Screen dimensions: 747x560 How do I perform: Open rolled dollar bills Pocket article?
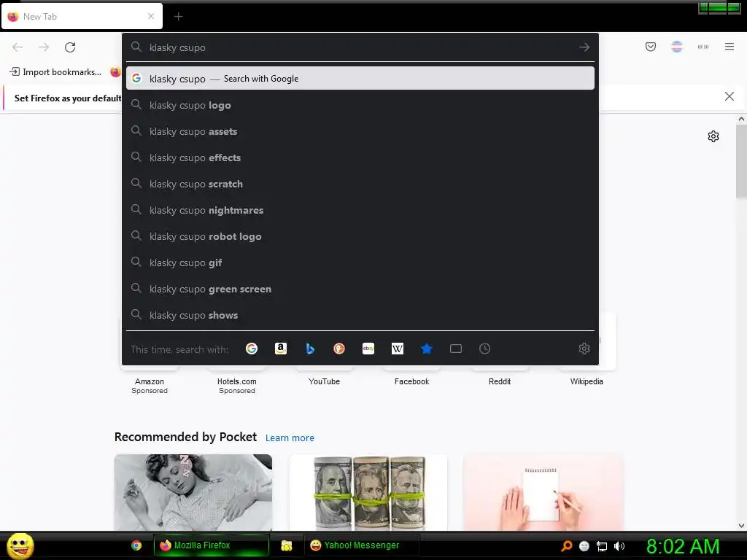(368, 492)
